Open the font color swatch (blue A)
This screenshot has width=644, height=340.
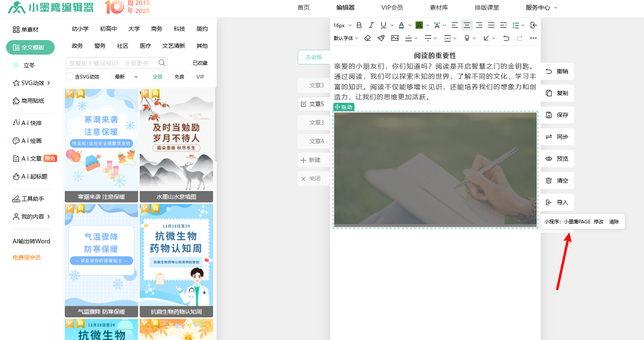[x=401, y=25]
